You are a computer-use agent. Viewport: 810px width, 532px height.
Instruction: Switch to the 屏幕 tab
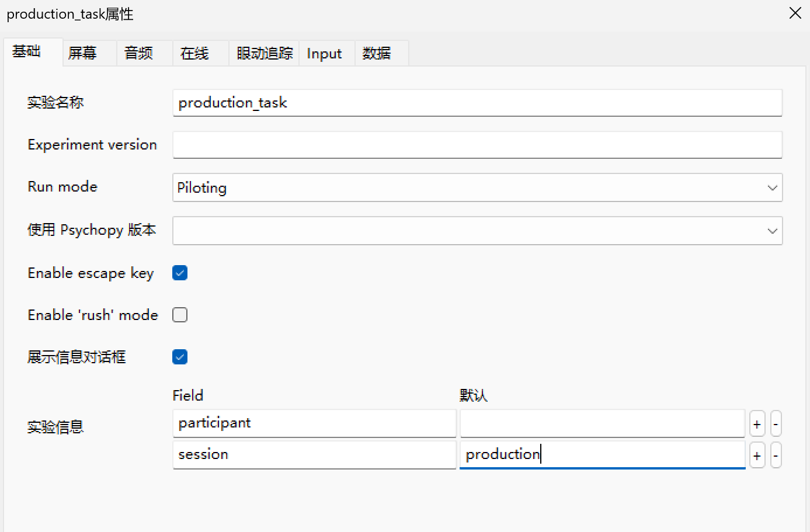point(82,53)
